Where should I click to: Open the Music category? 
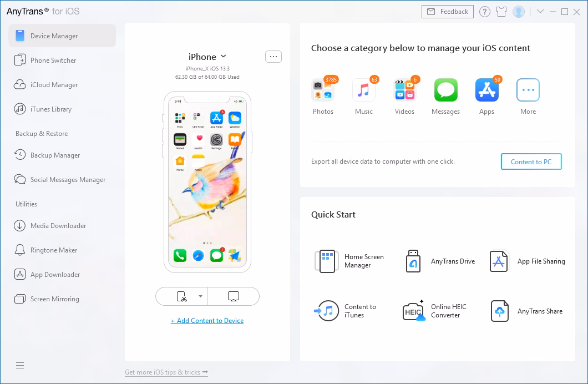(364, 90)
